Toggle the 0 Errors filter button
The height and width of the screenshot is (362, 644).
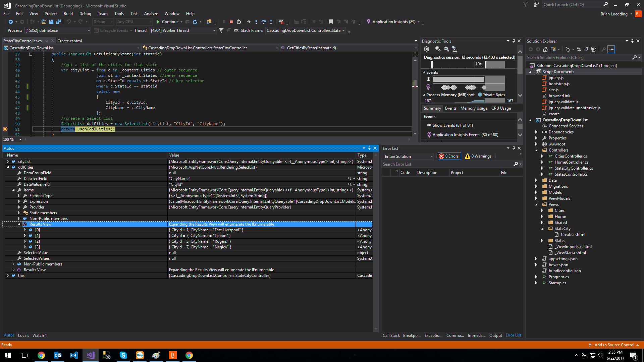[x=449, y=156]
